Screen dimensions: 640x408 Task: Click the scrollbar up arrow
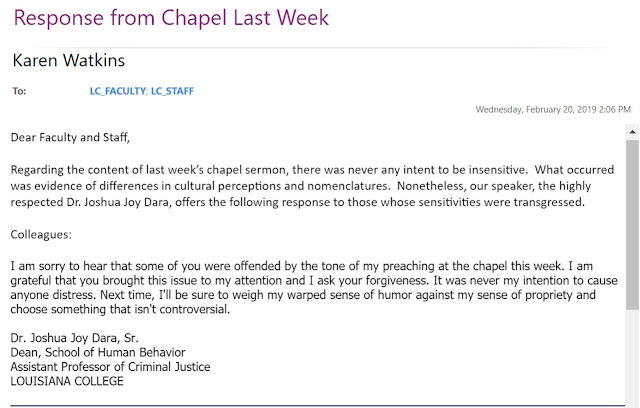click(x=632, y=130)
